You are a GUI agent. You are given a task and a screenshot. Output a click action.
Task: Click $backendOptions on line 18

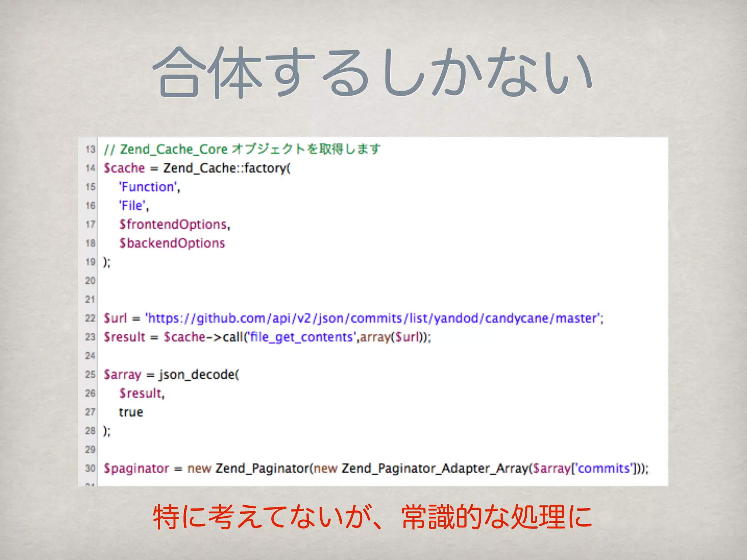click(172, 243)
